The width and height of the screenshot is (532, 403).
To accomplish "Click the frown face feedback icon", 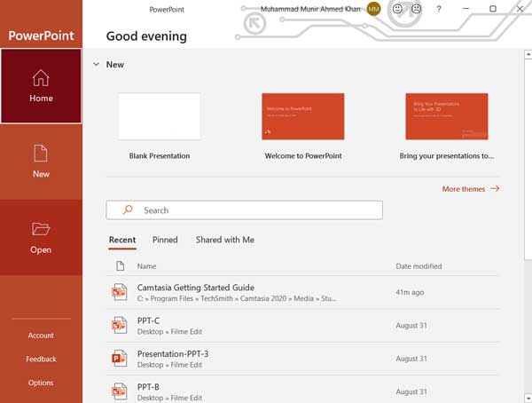I will [x=417, y=9].
